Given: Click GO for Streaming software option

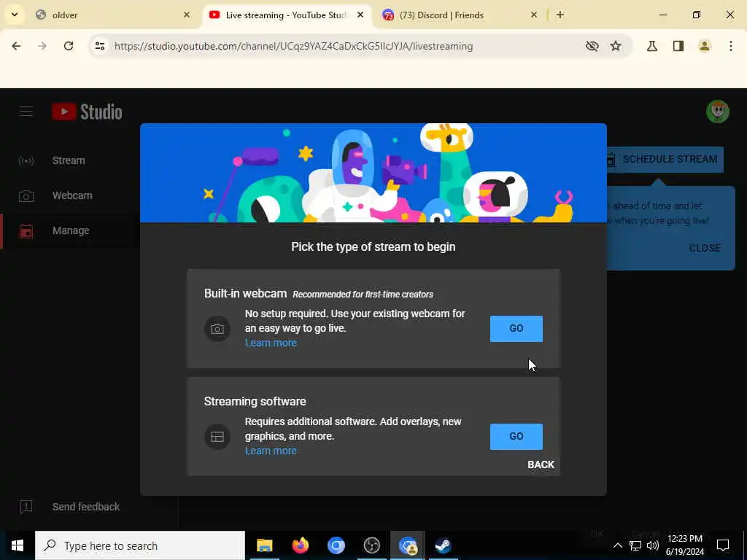Looking at the screenshot, I should tap(516, 436).
